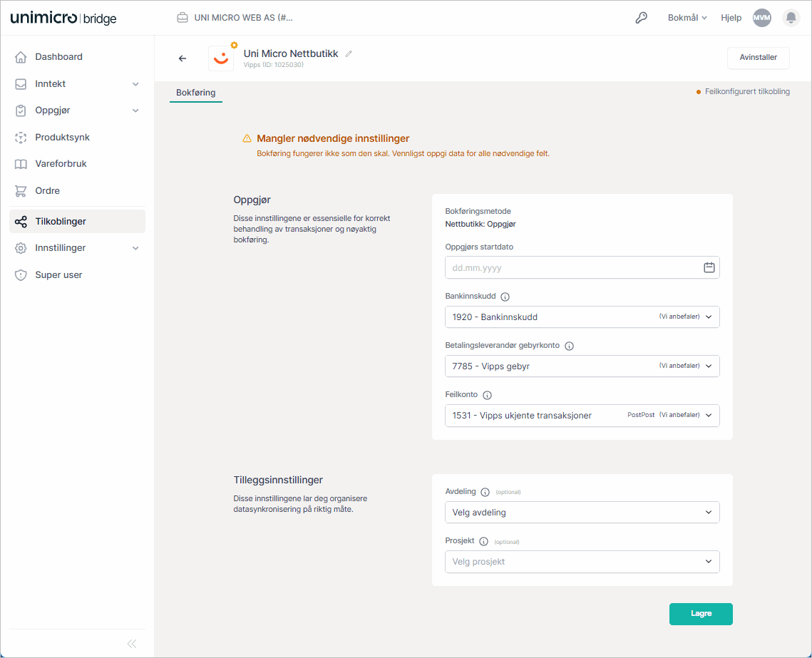The height and width of the screenshot is (658, 812).
Task: Click the key icon in header
Action: click(x=641, y=18)
